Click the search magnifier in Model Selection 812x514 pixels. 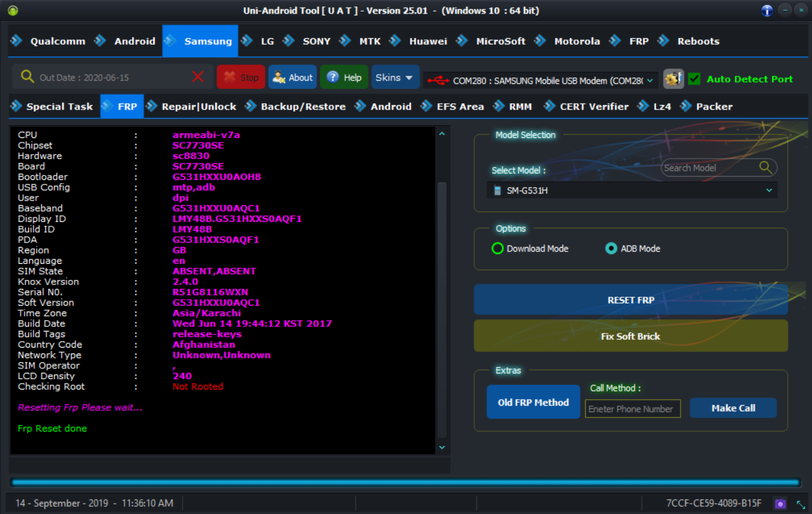point(765,168)
